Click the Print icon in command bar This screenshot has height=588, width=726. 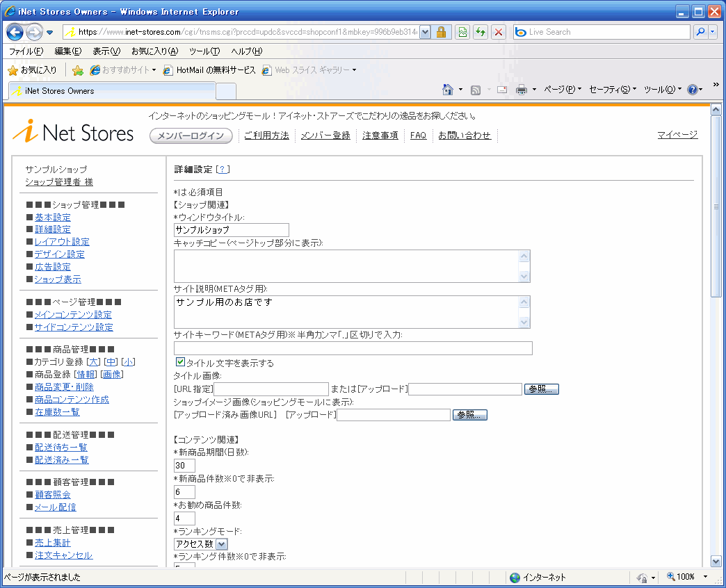[521, 90]
